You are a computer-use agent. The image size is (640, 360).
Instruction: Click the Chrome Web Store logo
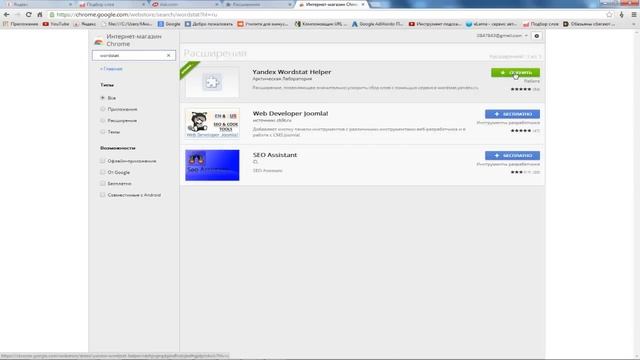tap(98, 41)
